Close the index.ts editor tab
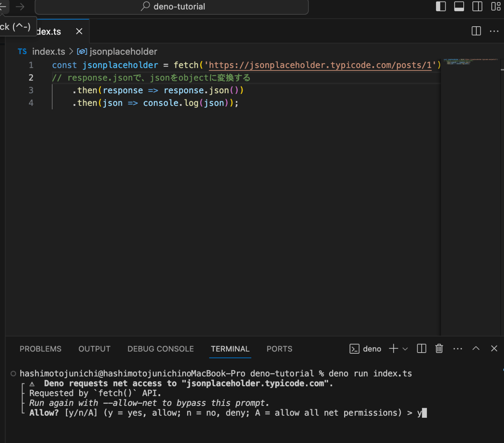The height and width of the screenshot is (443, 504). 79,31
